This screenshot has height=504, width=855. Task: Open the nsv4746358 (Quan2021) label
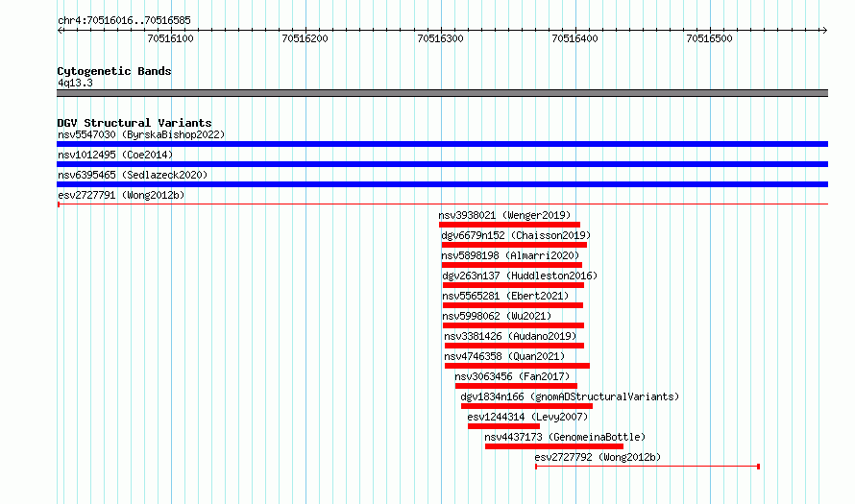pos(504,356)
